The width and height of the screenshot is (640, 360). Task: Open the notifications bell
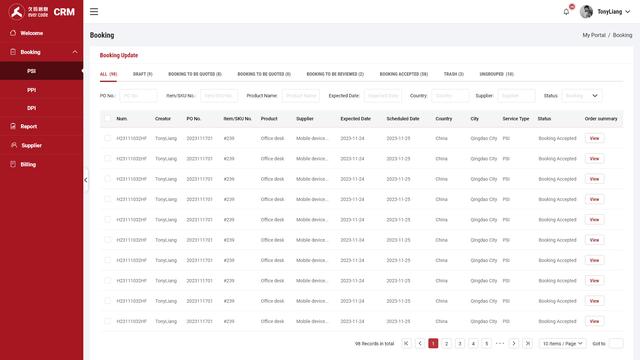[566, 12]
